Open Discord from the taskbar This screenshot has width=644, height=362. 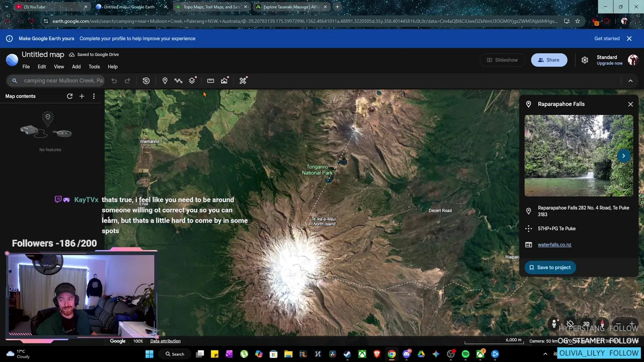(407, 354)
